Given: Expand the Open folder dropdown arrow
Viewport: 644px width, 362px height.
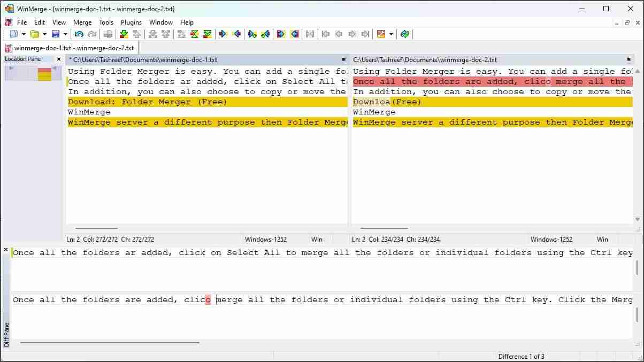Looking at the screenshot, I should (44, 34).
